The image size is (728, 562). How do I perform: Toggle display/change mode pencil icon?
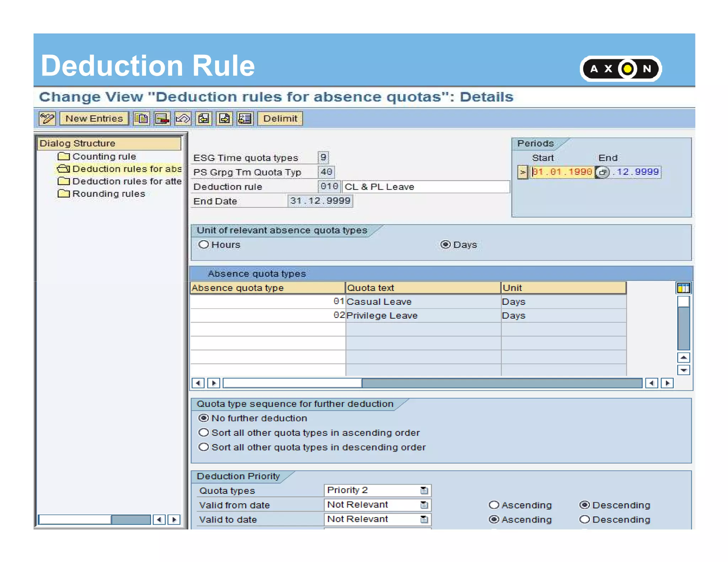(47, 118)
